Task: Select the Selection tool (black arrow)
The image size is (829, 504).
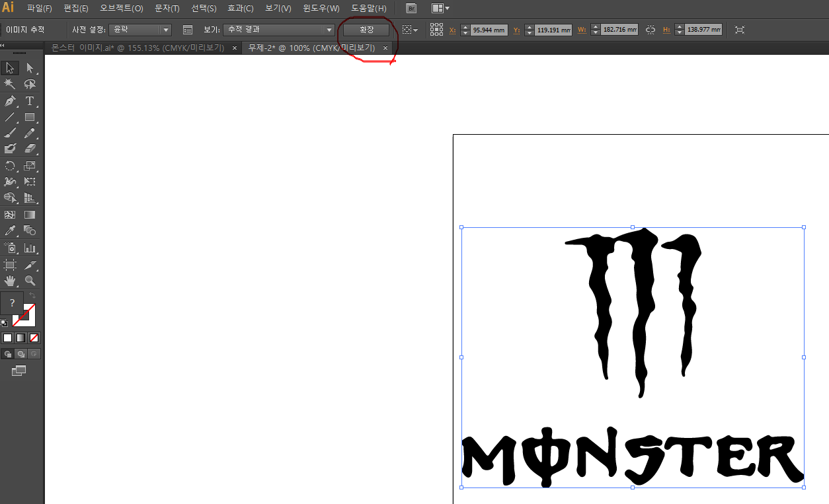Action: tap(10, 68)
